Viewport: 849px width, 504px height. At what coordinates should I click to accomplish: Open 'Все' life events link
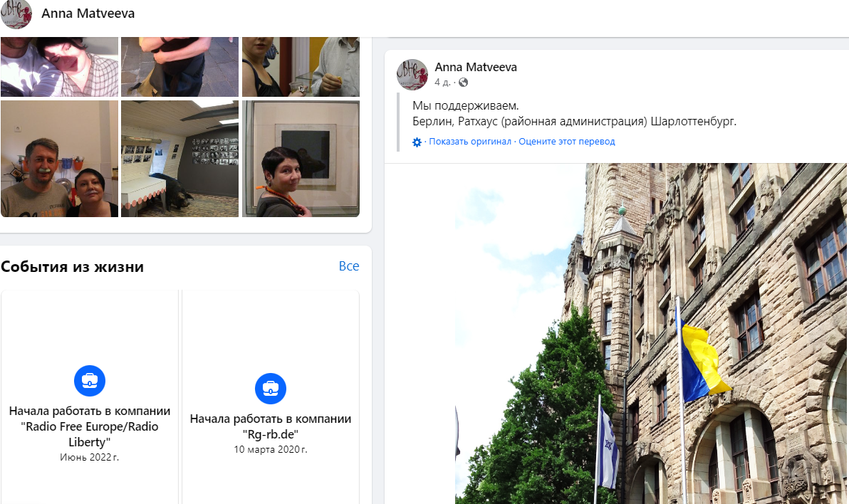349,266
